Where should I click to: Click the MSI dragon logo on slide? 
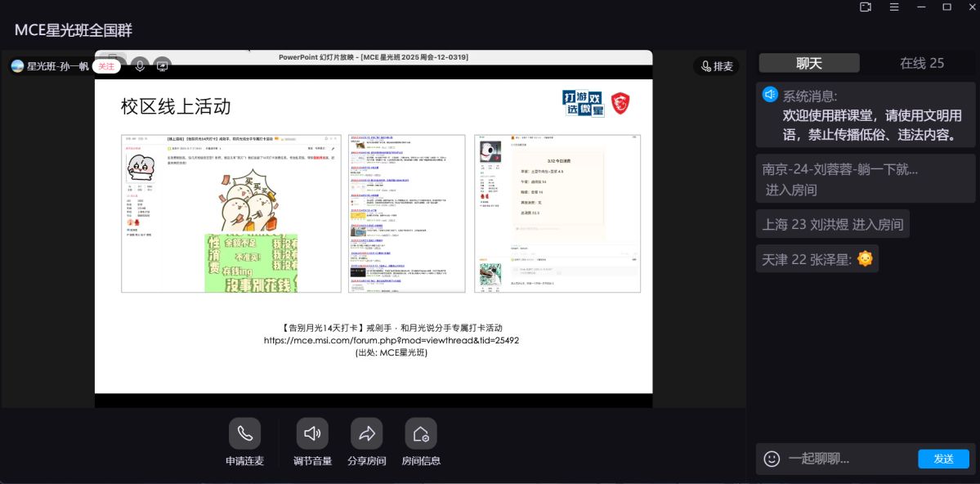(x=620, y=103)
